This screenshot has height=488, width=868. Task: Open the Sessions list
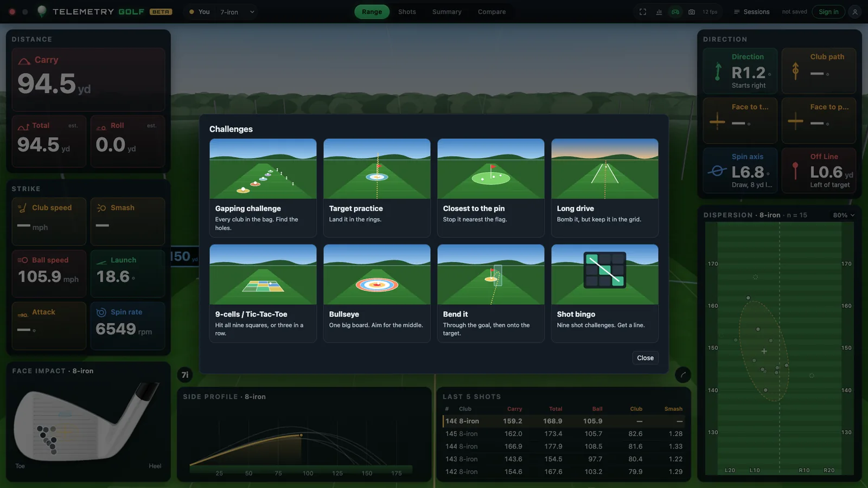[x=751, y=12]
